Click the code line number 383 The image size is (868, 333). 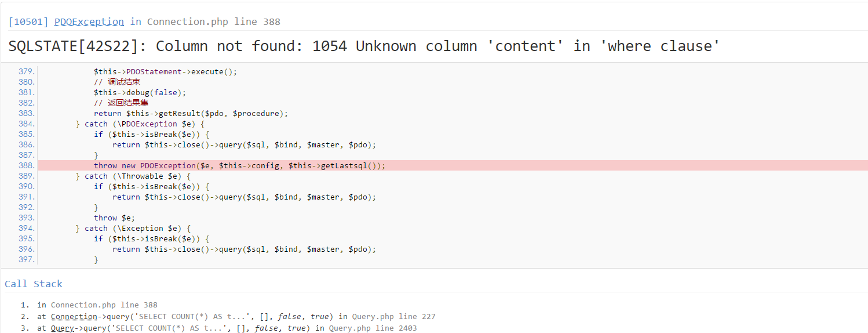27,114
